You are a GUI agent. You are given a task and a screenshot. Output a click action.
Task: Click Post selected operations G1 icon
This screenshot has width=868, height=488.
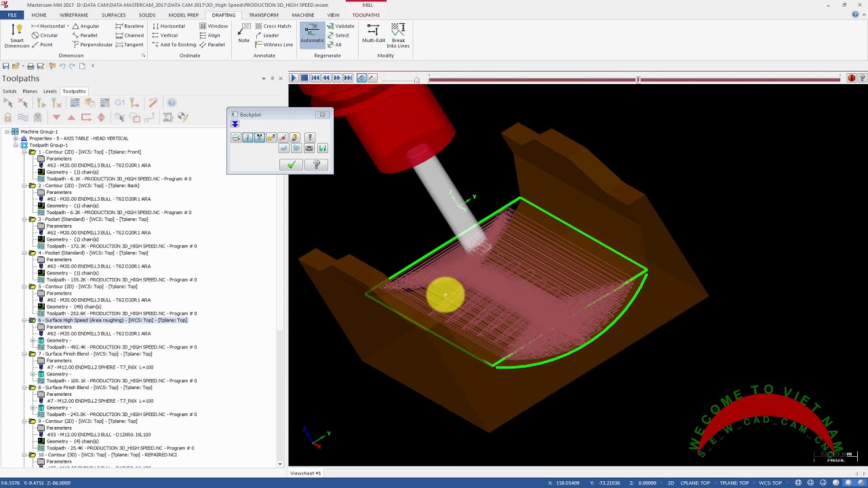(120, 103)
